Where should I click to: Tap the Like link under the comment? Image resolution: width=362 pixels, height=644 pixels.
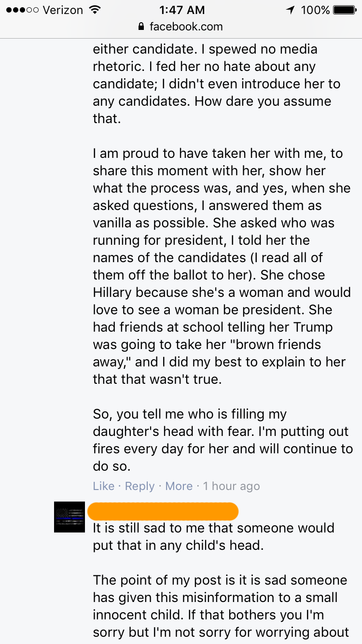tap(103, 486)
